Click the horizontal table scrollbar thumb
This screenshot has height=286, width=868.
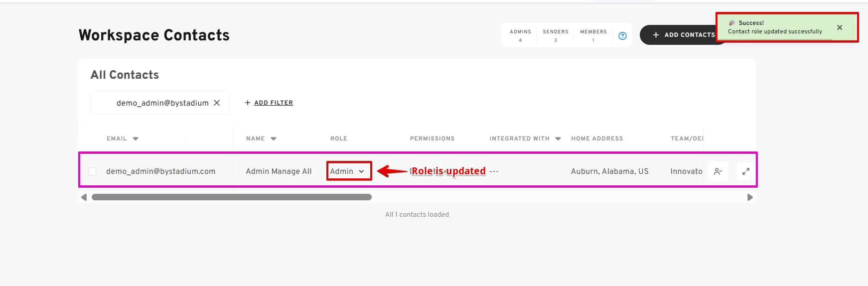point(232,197)
